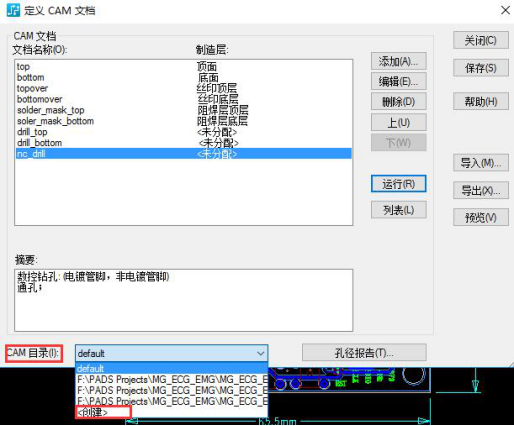514x426 pixels.
Task: Open help with 帮助(H) button
Action: click(481, 101)
